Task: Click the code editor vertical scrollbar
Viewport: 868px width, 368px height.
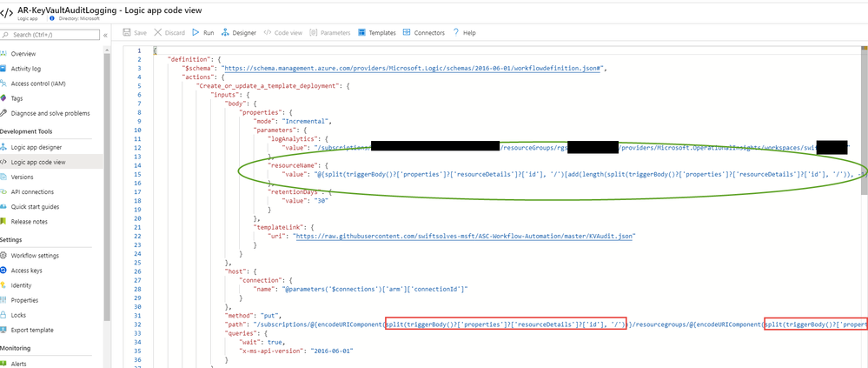Action: point(865,119)
